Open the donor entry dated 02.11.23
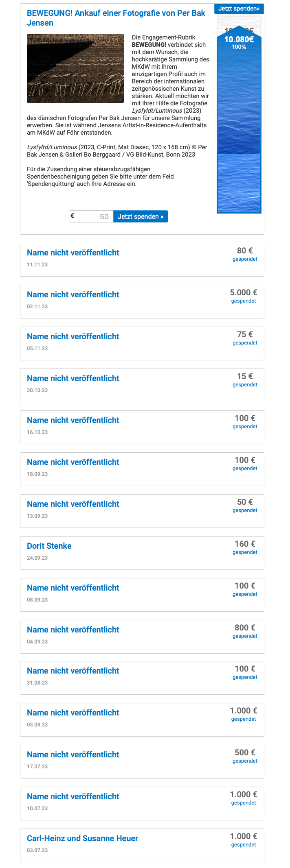Screen dimensions: 290x868 tap(142, 301)
